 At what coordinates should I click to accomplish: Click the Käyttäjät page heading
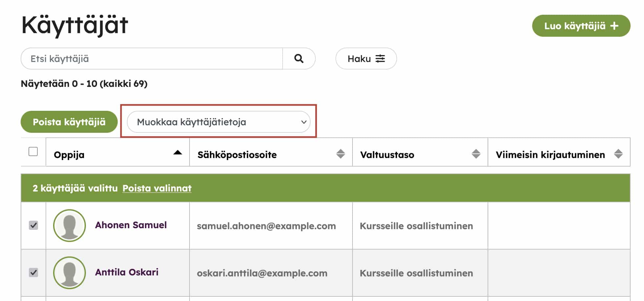click(75, 26)
